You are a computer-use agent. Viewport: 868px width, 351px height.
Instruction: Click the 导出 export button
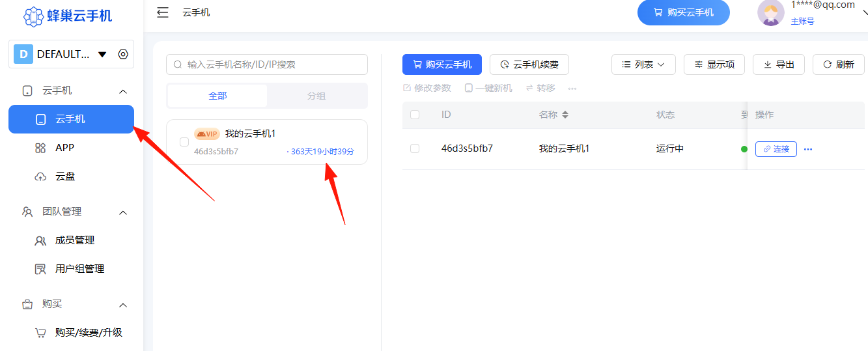click(x=779, y=64)
